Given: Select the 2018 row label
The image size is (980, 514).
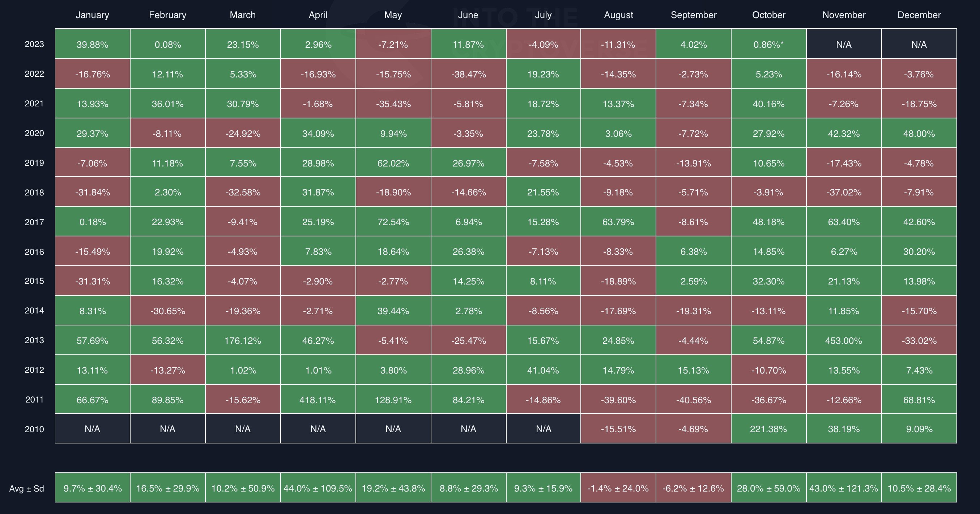Looking at the screenshot, I should click(34, 193).
